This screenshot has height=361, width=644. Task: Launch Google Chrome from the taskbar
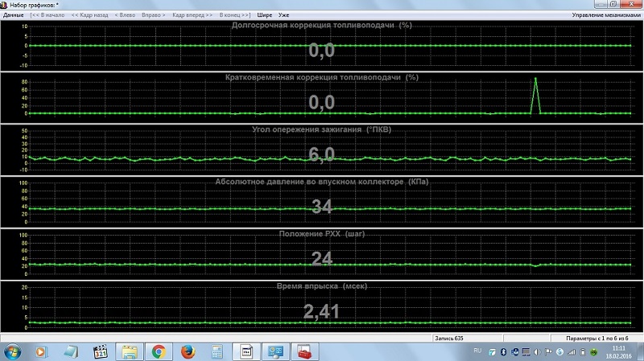[x=159, y=351]
